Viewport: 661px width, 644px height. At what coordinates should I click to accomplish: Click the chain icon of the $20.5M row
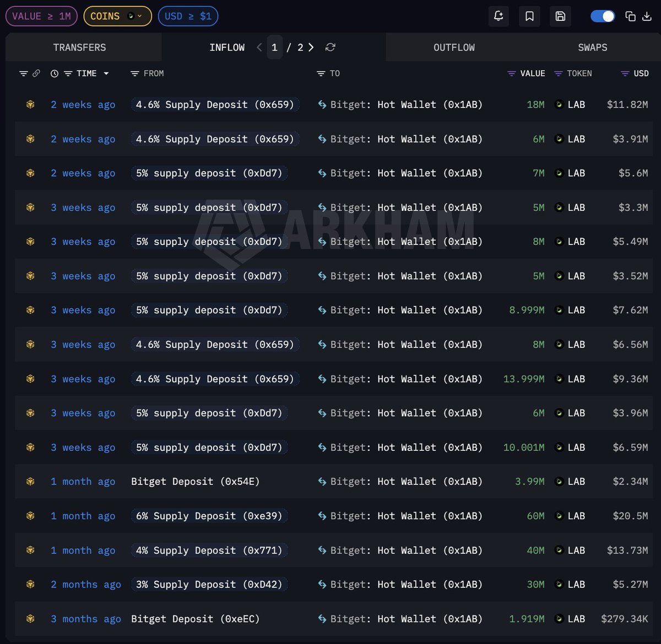coord(30,516)
